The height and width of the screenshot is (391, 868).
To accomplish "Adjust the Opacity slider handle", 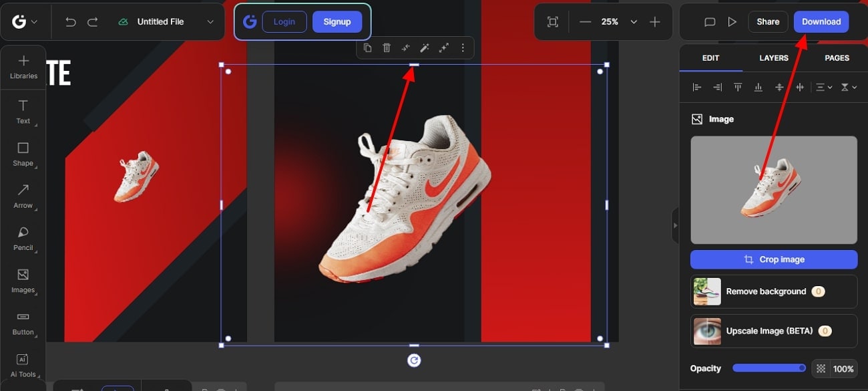I will point(802,368).
